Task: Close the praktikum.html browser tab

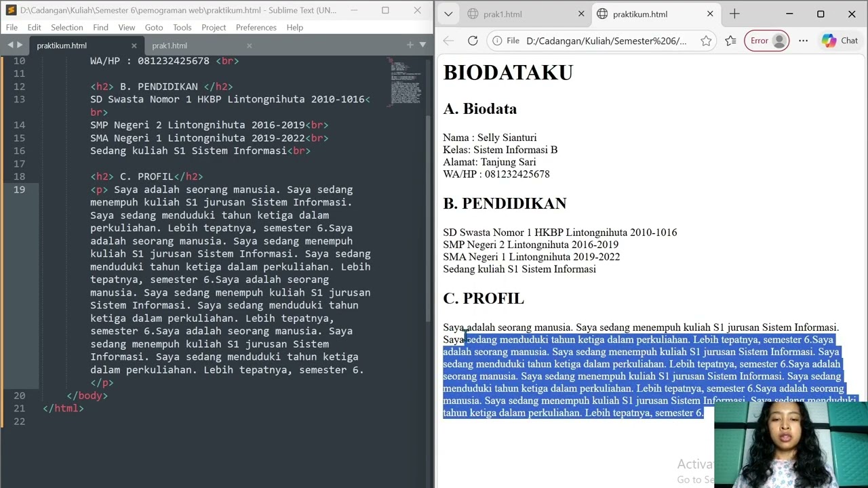Action: pos(710,14)
